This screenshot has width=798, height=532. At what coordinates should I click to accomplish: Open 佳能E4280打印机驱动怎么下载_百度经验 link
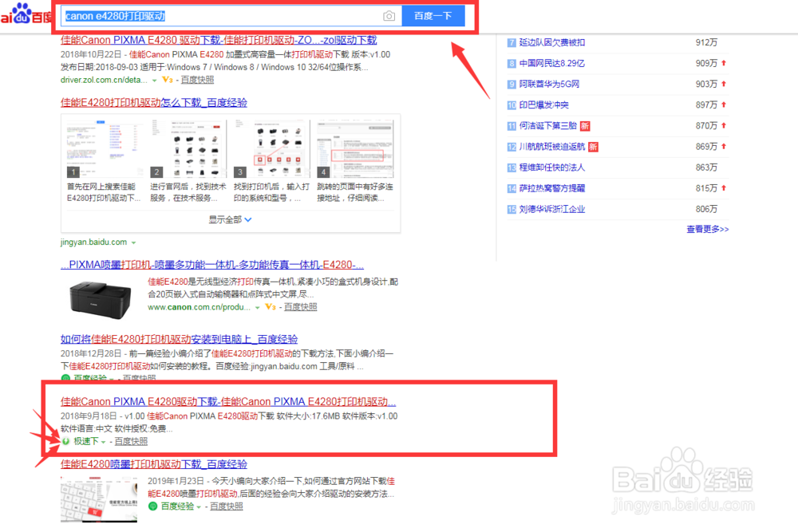coord(154,103)
